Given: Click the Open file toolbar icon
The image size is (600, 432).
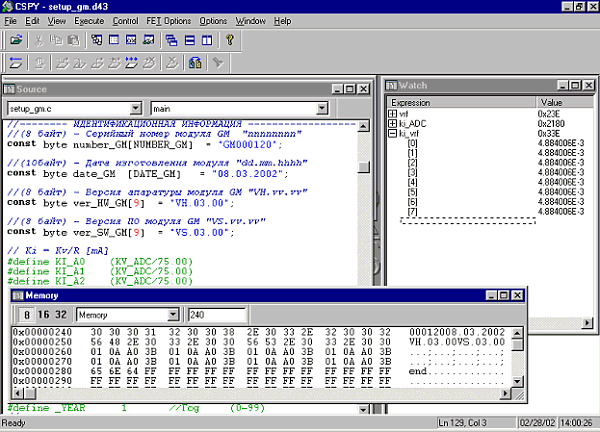Looking at the screenshot, I should coord(16,40).
